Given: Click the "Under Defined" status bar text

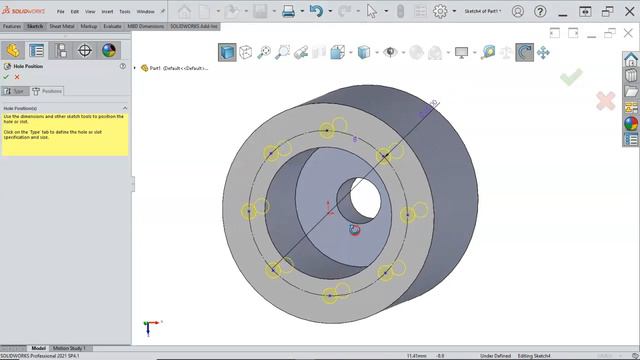Looking at the screenshot, I should pyautogui.click(x=495, y=356).
